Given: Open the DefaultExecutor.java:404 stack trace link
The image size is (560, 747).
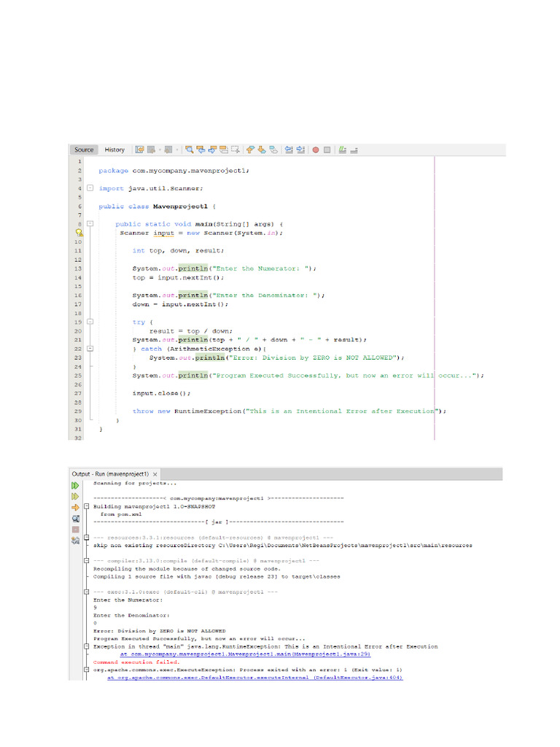Looking at the screenshot, I should tap(255, 678).
